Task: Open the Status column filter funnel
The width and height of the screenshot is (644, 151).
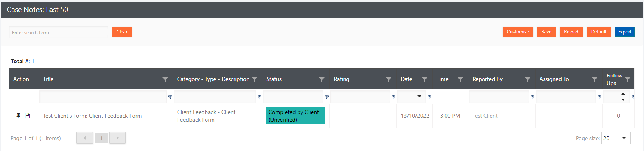Action: click(322, 79)
